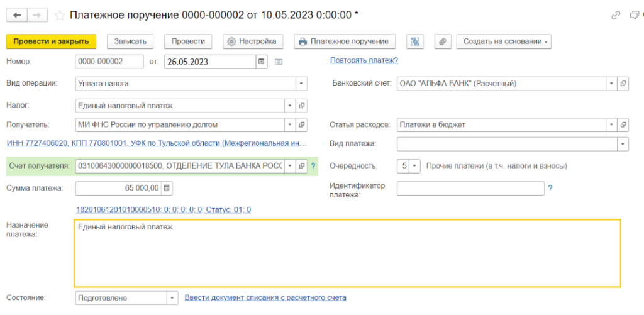Print via Платежное поручение button

345,41
